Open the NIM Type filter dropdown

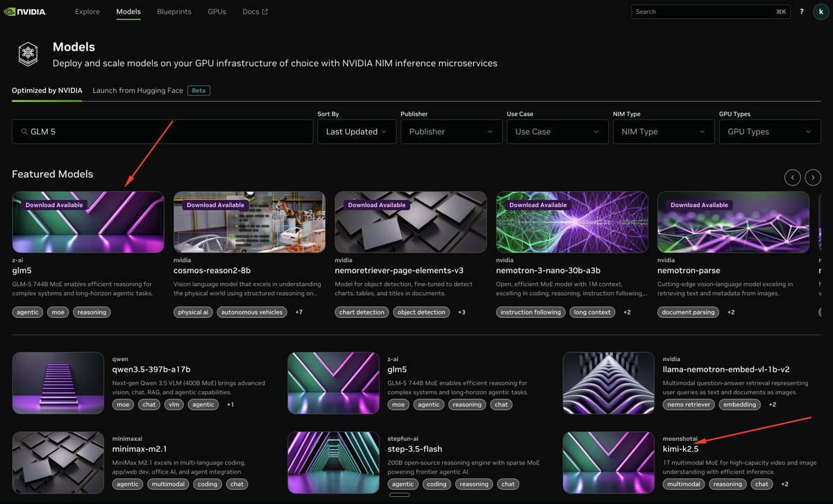pos(664,131)
